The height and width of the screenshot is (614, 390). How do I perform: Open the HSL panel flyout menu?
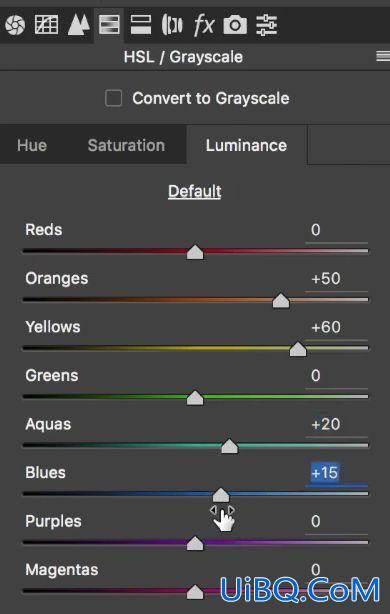pos(383,57)
